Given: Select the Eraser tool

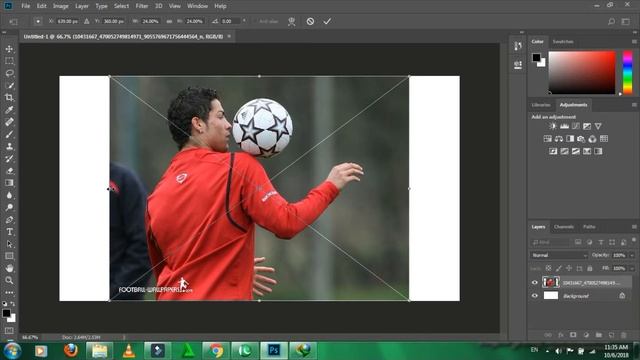Looking at the screenshot, I should [9, 171].
